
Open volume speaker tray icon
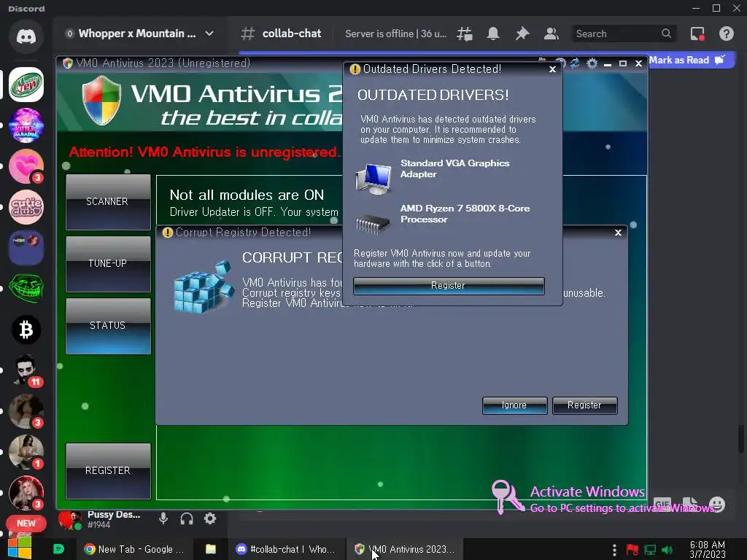pyautogui.click(x=667, y=550)
